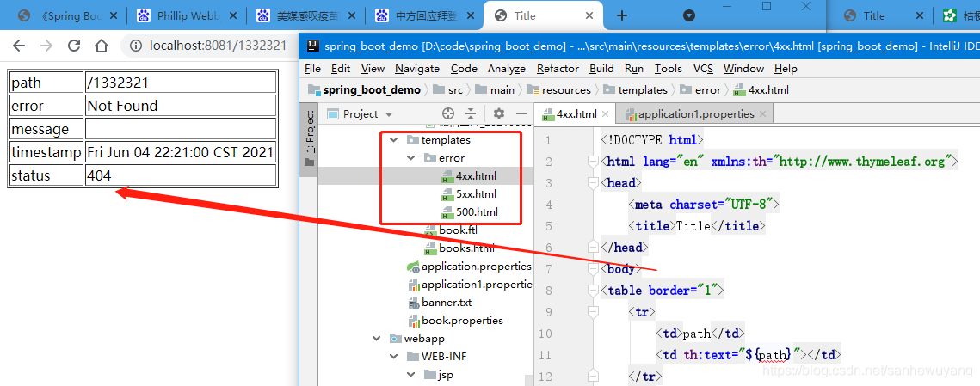
Task: Open the Build menu
Action: point(601,68)
